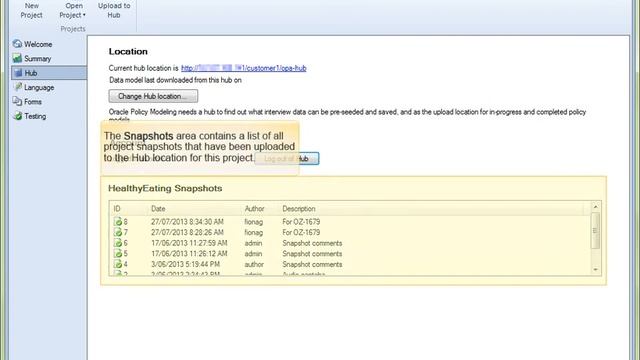Click the snapshot 8 row icon
This screenshot has height=360, width=640.
click(118, 222)
